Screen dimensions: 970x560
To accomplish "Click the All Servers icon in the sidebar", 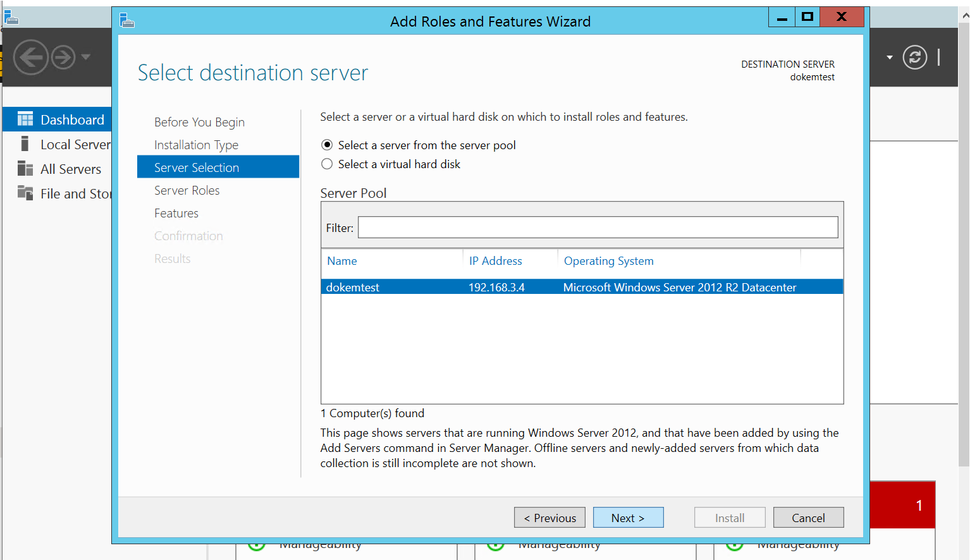I will (25, 169).
